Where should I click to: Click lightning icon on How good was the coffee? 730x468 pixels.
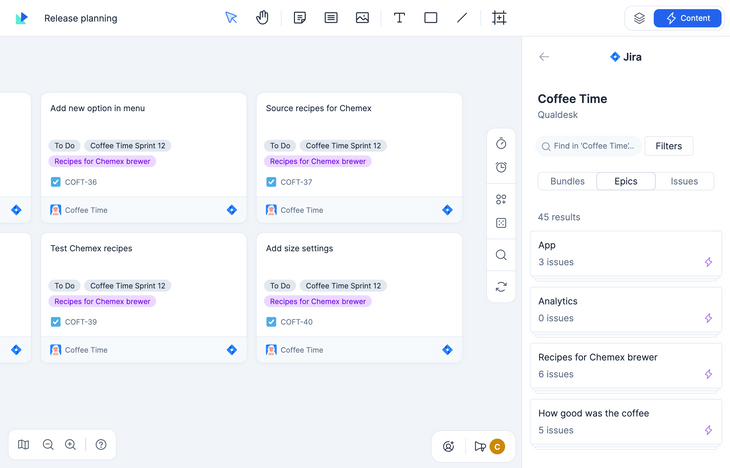coord(708,430)
